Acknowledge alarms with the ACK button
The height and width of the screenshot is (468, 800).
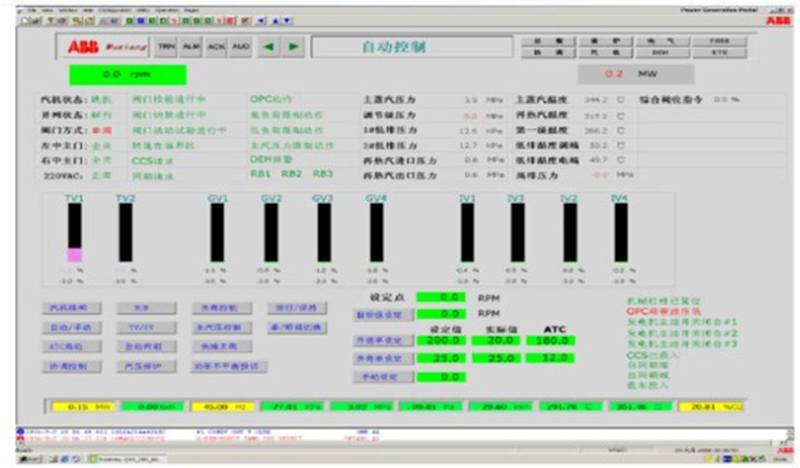tap(216, 47)
